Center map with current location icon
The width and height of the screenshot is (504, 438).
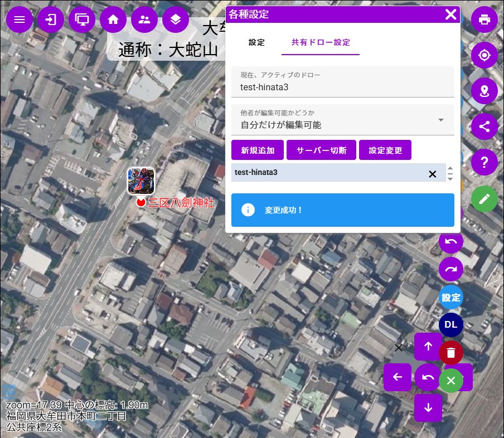[484, 55]
